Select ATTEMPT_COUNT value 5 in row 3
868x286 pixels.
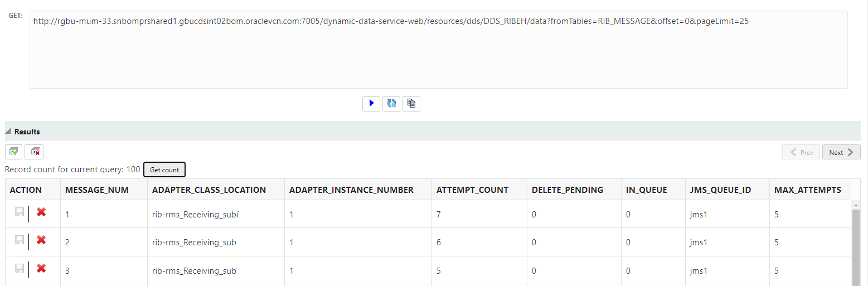(479, 270)
